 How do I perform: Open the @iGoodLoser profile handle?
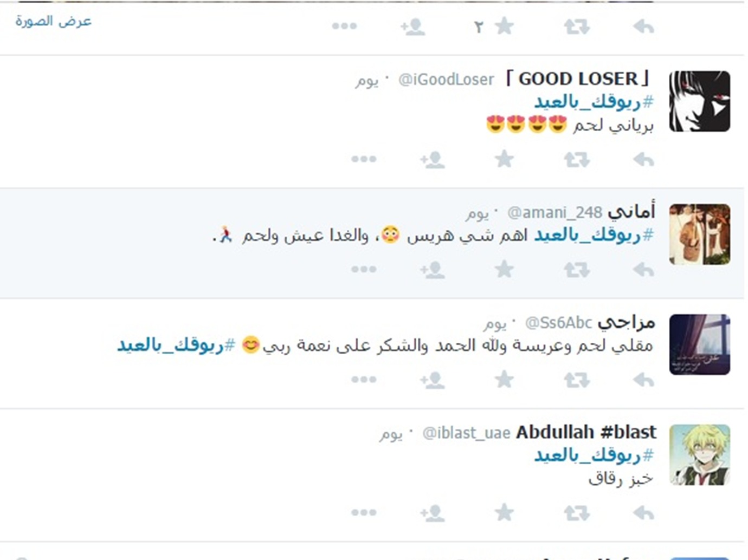click(x=446, y=80)
